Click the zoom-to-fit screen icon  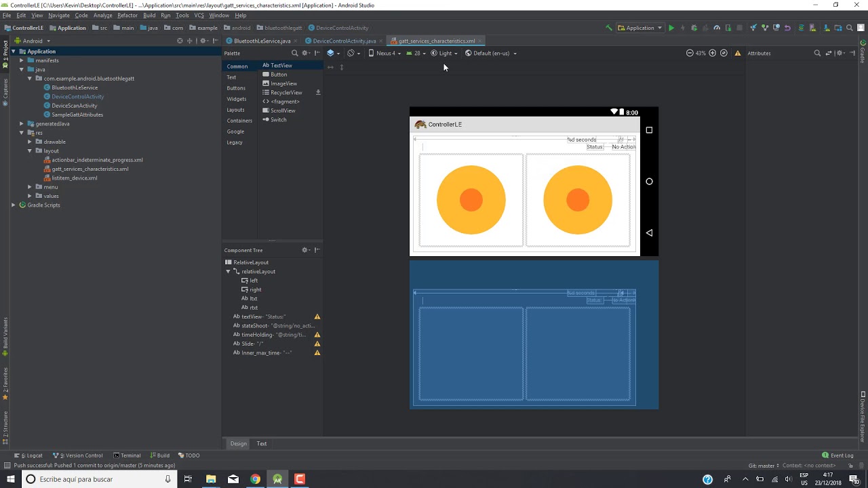pos(724,53)
